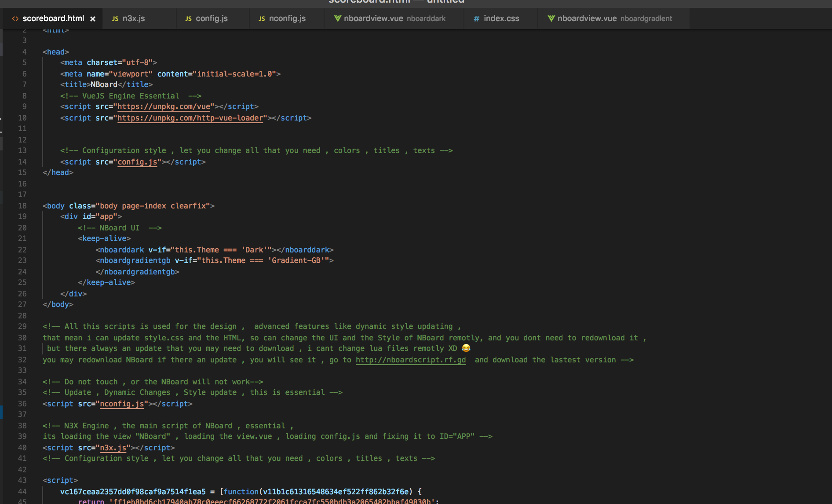The image size is (832, 504).
Task: Close the scoreboard.html tab
Action: click(x=93, y=19)
